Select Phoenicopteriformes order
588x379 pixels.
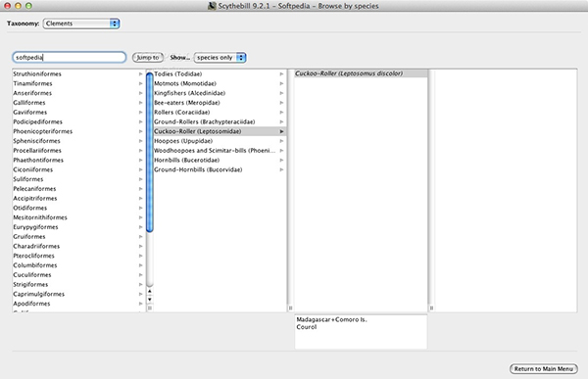tap(78, 131)
